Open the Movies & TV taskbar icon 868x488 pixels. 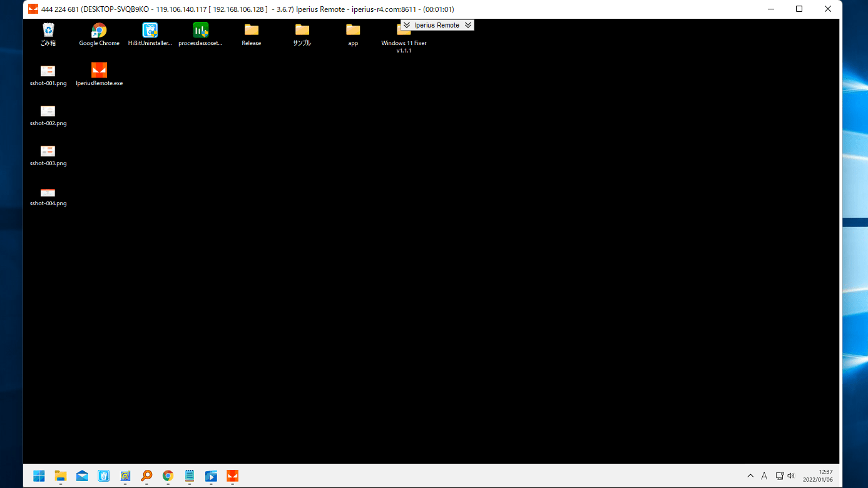point(211,476)
